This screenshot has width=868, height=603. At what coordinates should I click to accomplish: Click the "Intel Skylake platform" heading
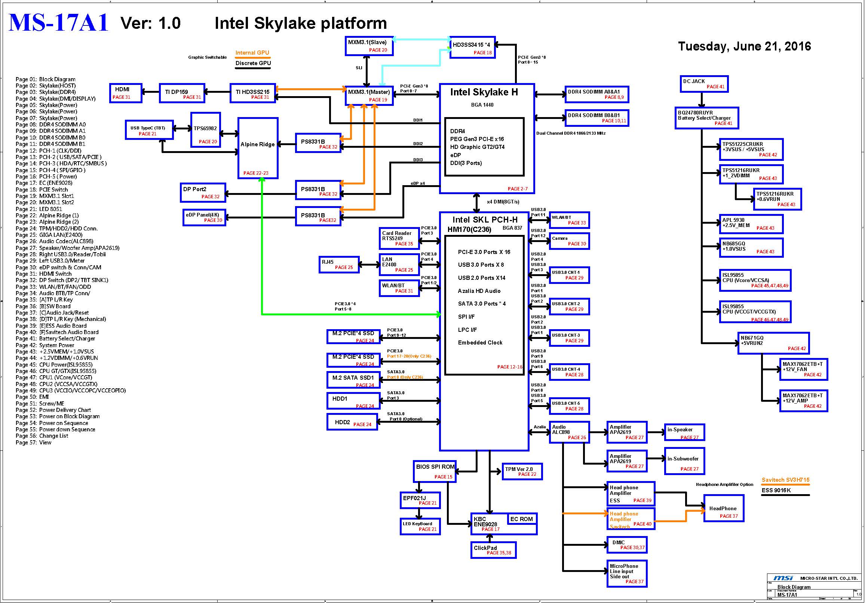coord(301,23)
